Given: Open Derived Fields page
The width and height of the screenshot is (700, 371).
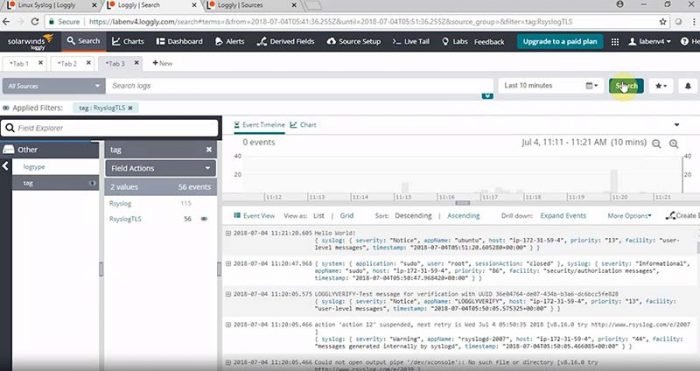Looking at the screenshot, I should click(286, 42).
